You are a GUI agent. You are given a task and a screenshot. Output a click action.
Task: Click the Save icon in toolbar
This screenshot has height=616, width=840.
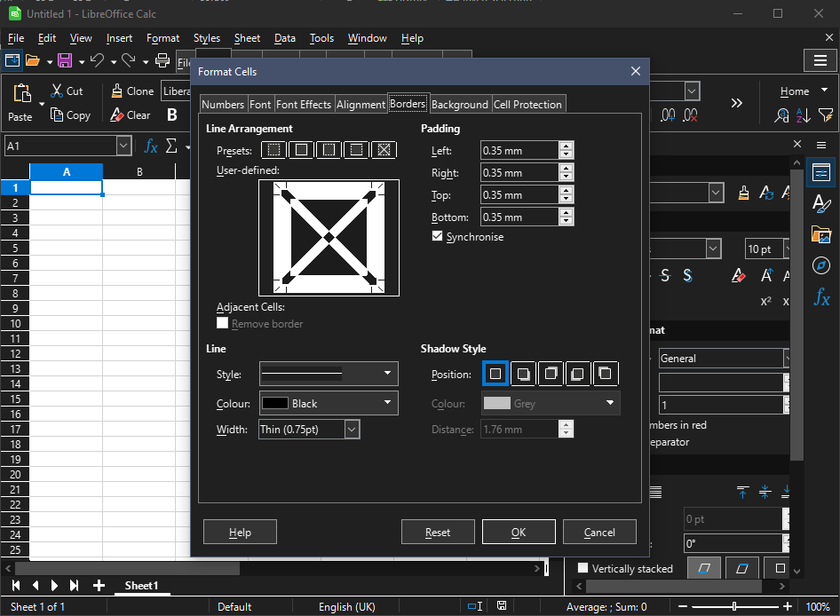[x=65, y=61]
